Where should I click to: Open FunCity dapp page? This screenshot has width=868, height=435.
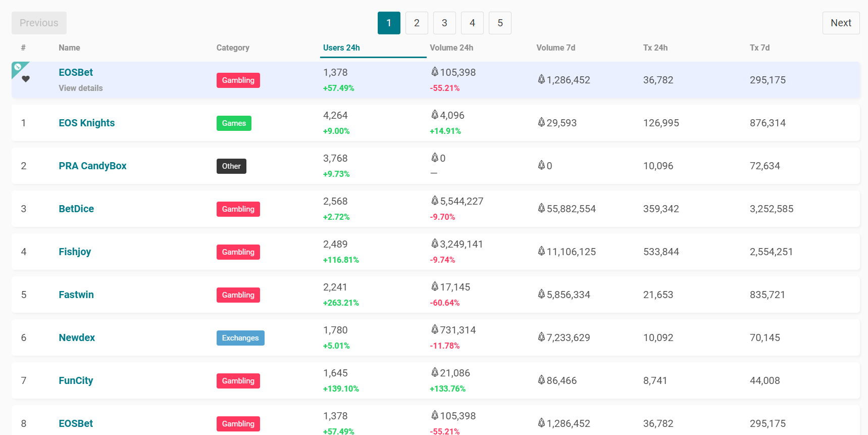[x=76, y=380]
